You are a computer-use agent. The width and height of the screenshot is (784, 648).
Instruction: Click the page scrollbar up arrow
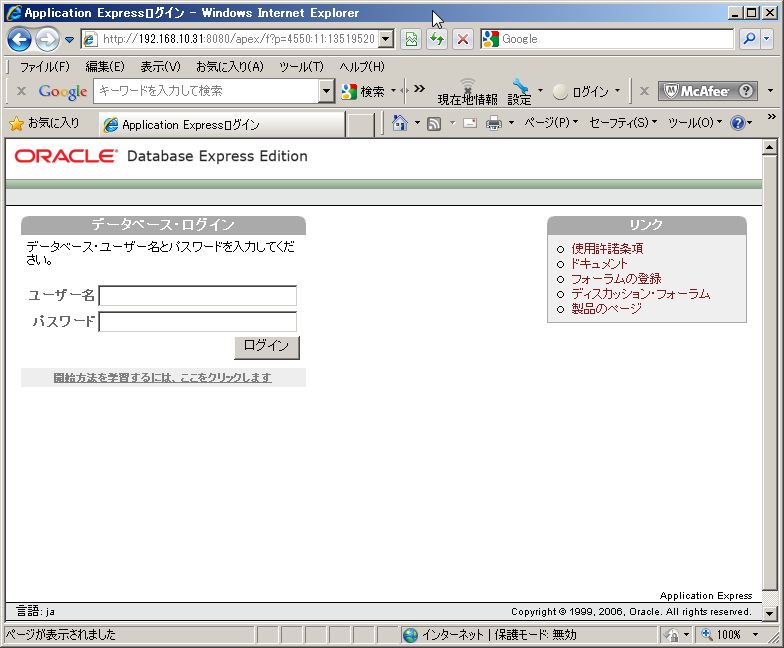(770, 148)
